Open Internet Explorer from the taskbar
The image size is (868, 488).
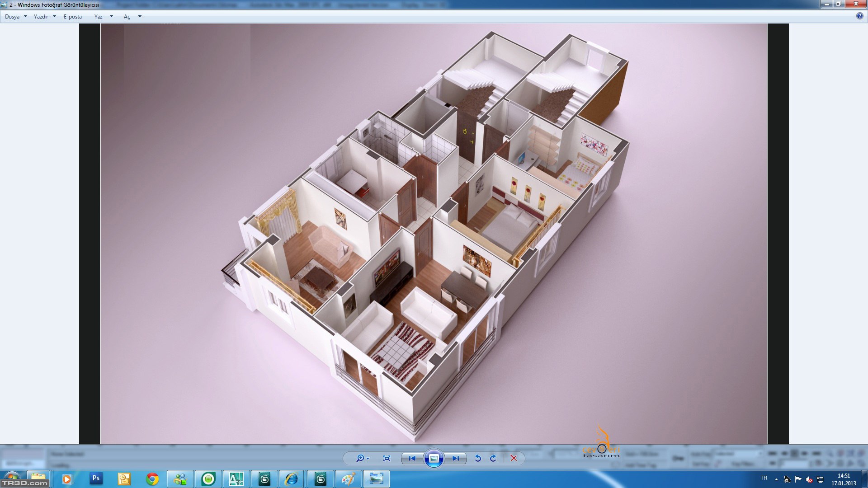[x=292, y=479]
